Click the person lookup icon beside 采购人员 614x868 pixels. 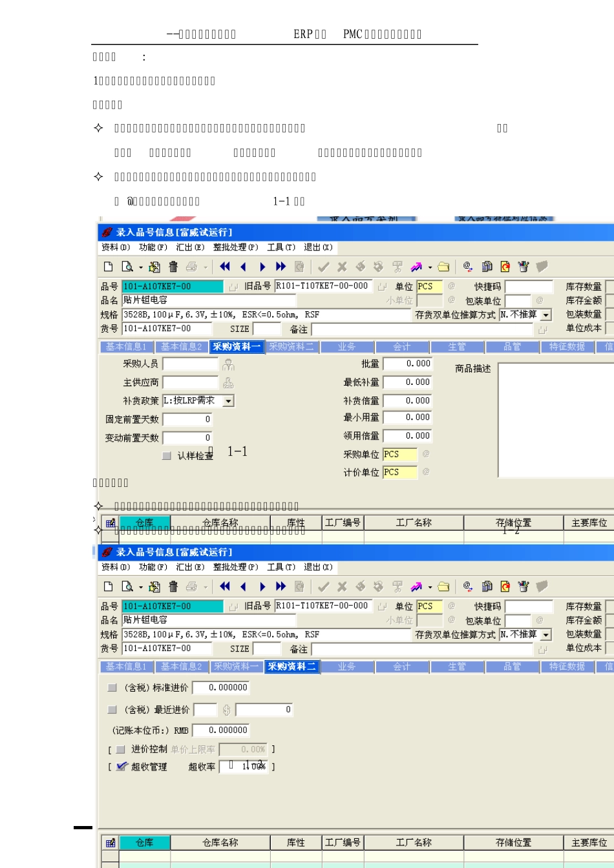pos(228,364)
